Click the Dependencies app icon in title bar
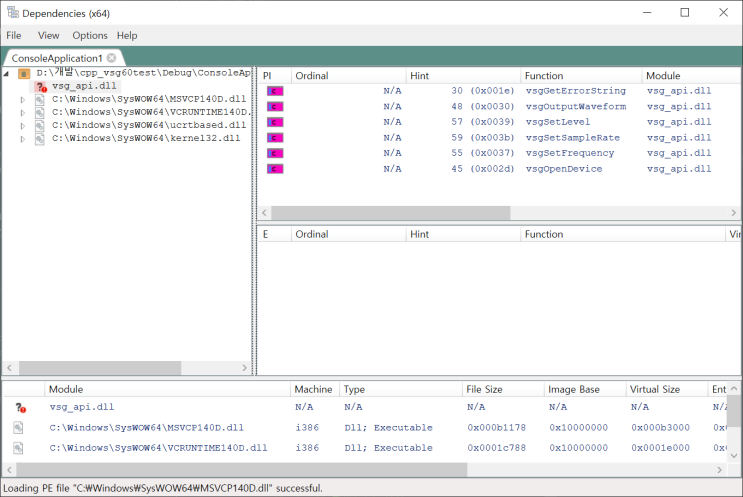The height and width of the screenshot is (497, 743). [11, 13]
